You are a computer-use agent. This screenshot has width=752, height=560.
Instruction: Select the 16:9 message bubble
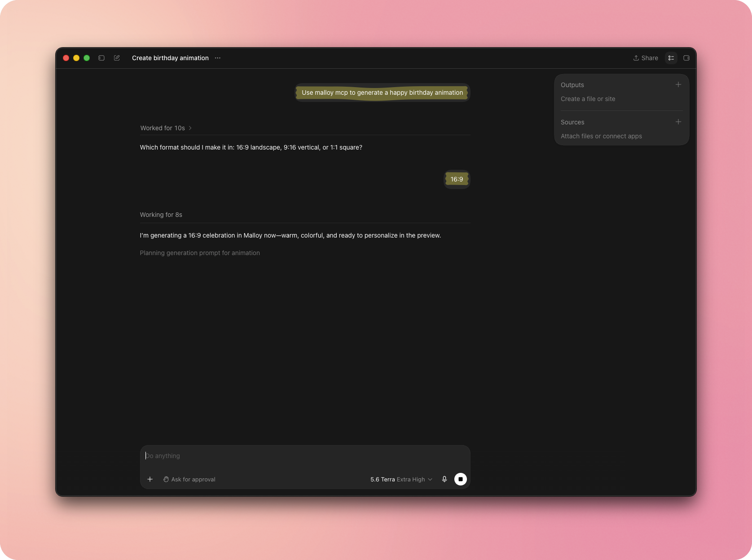point(457,179)
